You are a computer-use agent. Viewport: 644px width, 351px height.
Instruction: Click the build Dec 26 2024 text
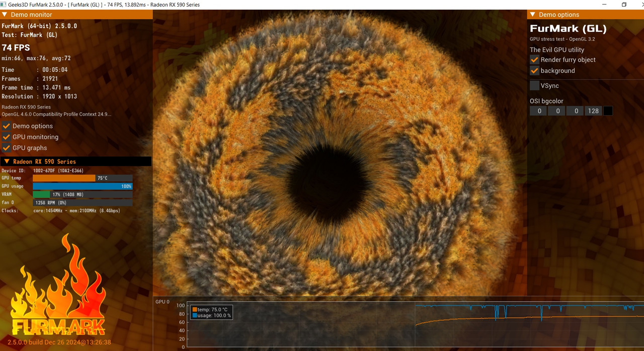(x=59, y=342)
